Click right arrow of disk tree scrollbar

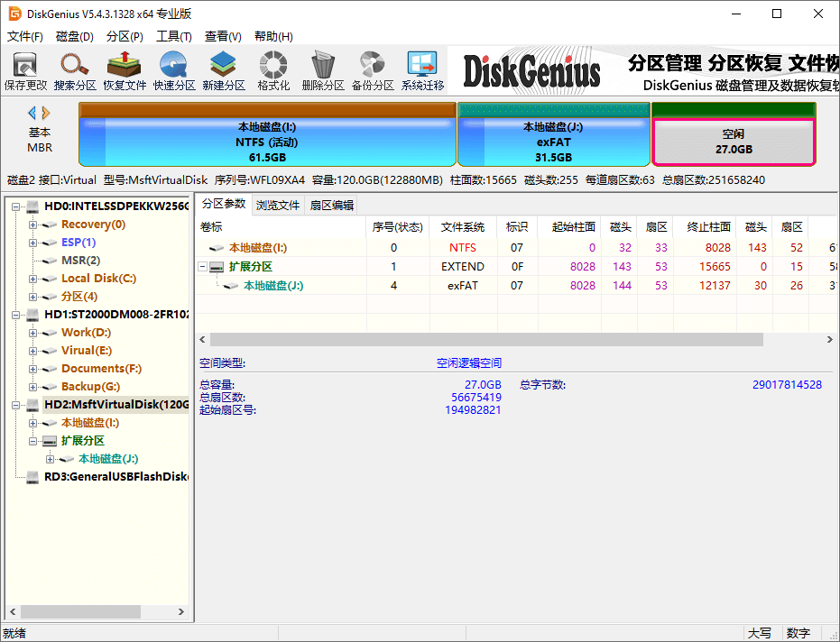coord(181,611)
